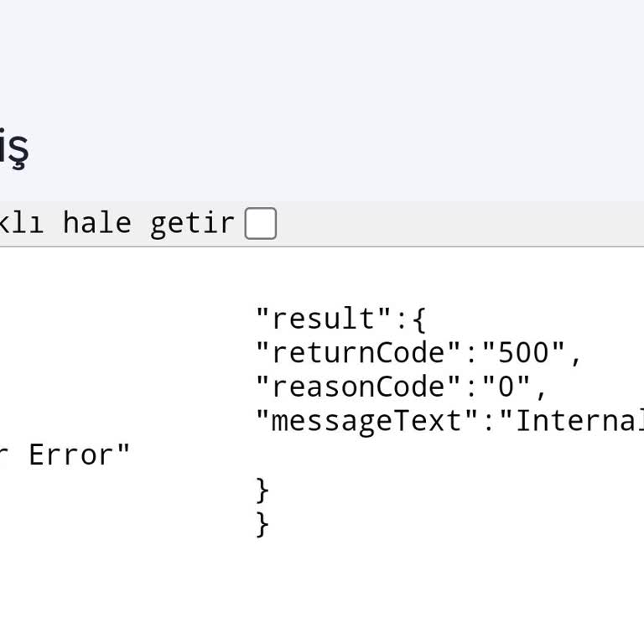Click the first closing curly brace

[262, 489]
